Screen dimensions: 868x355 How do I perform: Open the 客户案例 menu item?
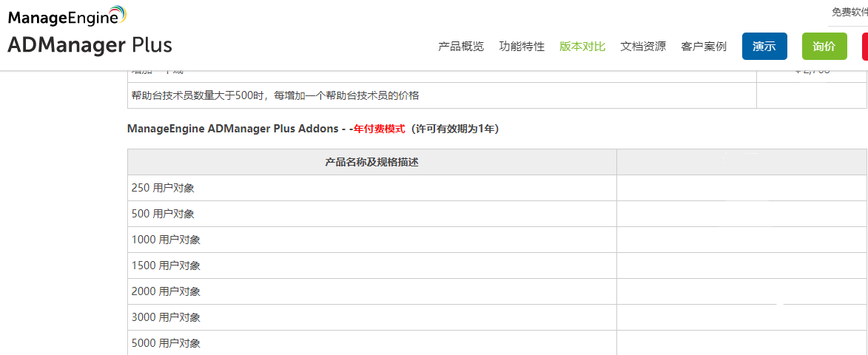[704, 47]
